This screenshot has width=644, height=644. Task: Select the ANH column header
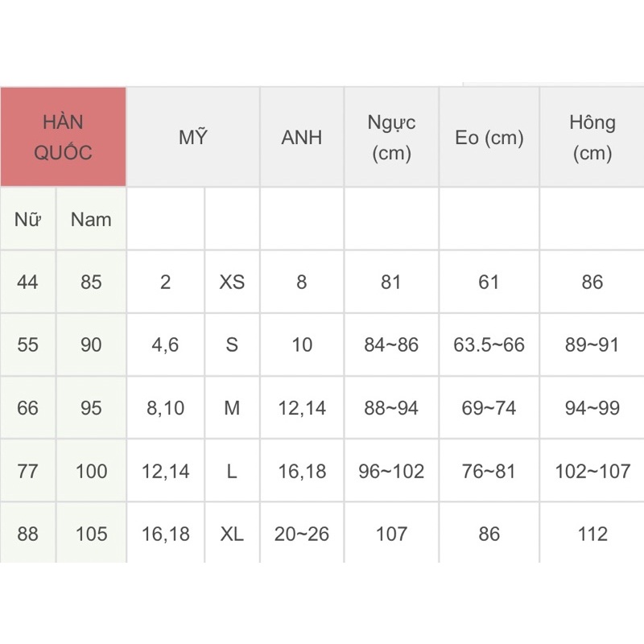click(302, 137)
